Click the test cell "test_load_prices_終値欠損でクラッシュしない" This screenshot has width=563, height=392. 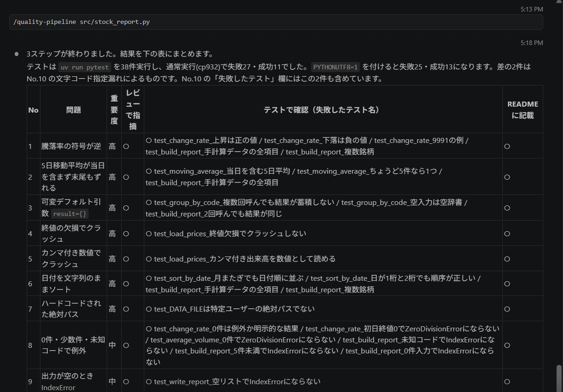click(323, 233)
